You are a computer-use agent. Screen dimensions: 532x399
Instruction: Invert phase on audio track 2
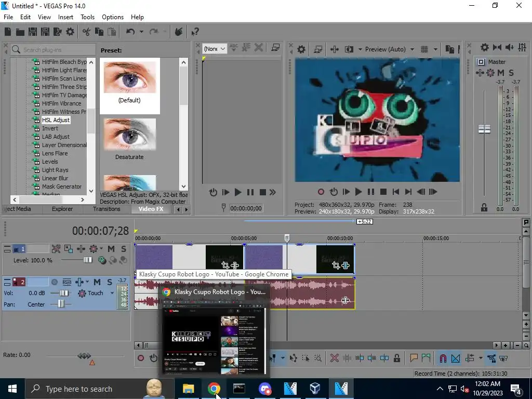(x=67, y=282)
